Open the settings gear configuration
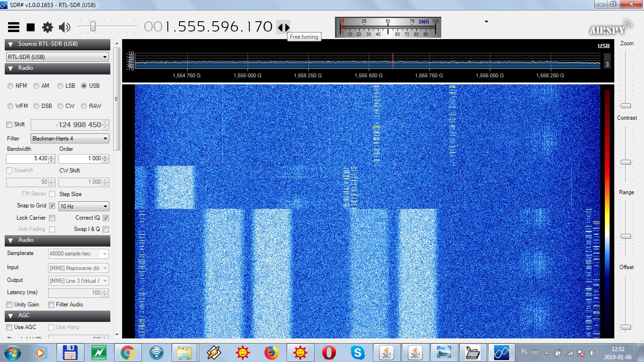 coord(48,27)
